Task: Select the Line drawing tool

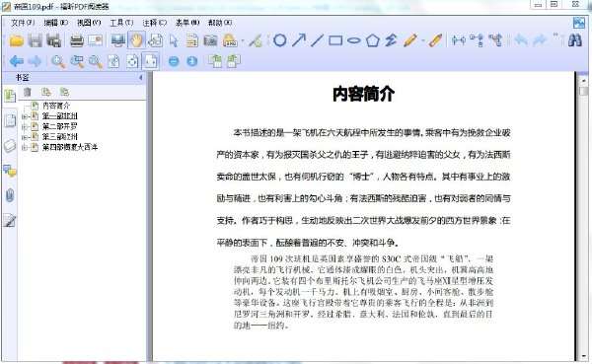Action: click(x=317, y=40)
